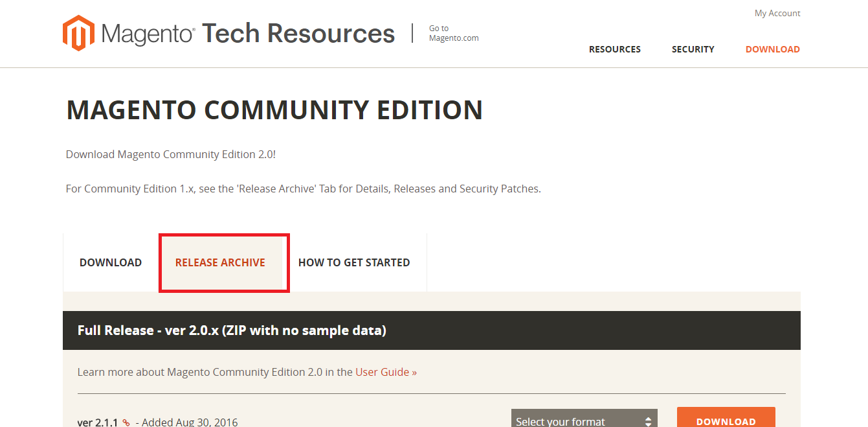Viewport: 868px width, 427px height.
Task: Click the Magento Community Edition heading
Action: point(274,110)
